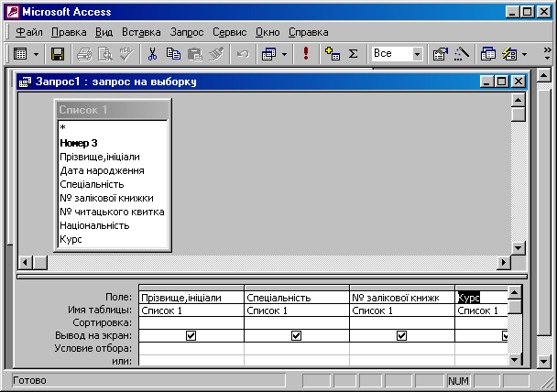Click the Print toolbar icon
Screen dimensions: 557x392
tap(84, 54)
